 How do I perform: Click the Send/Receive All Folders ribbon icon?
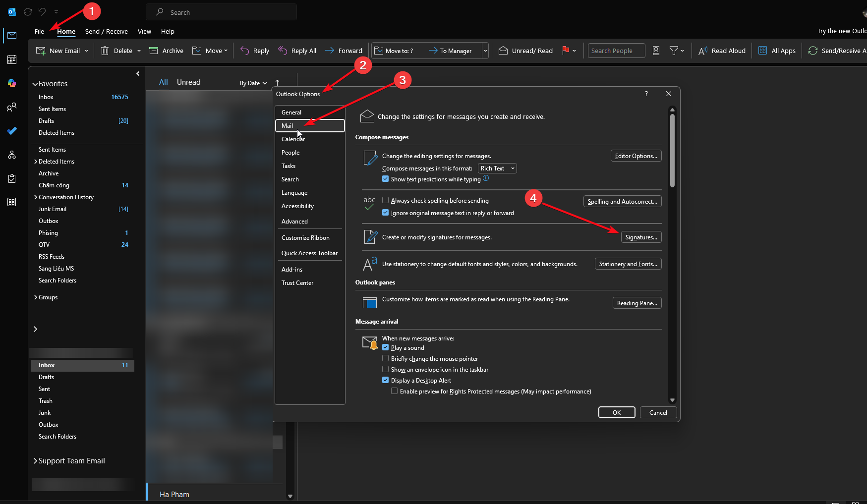813,51
